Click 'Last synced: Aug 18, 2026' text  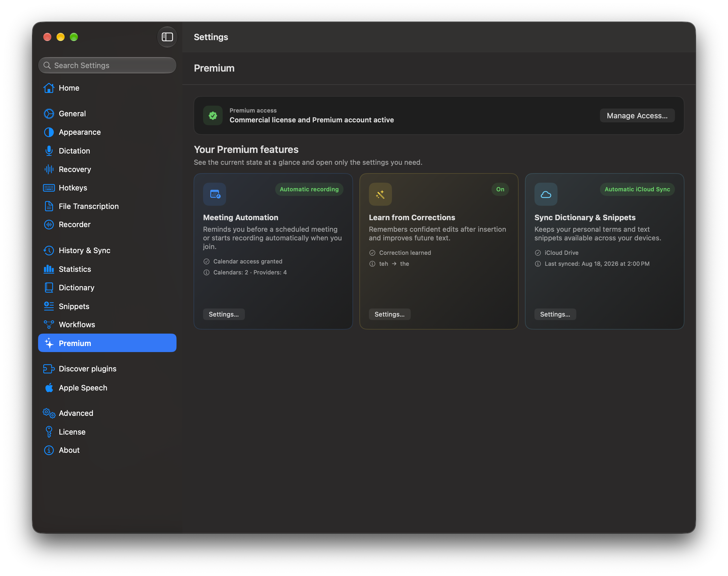pyautogui.click(x=596, y=264)
